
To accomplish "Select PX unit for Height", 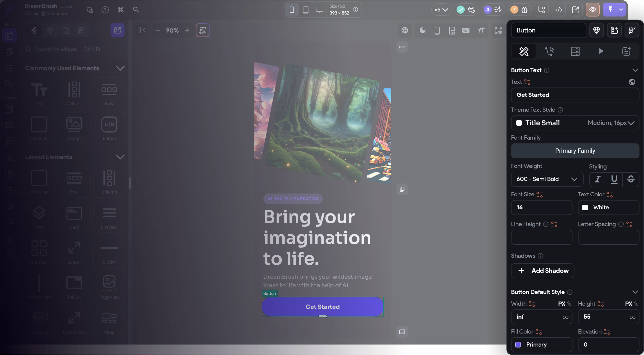I will [x=629, y=304].
